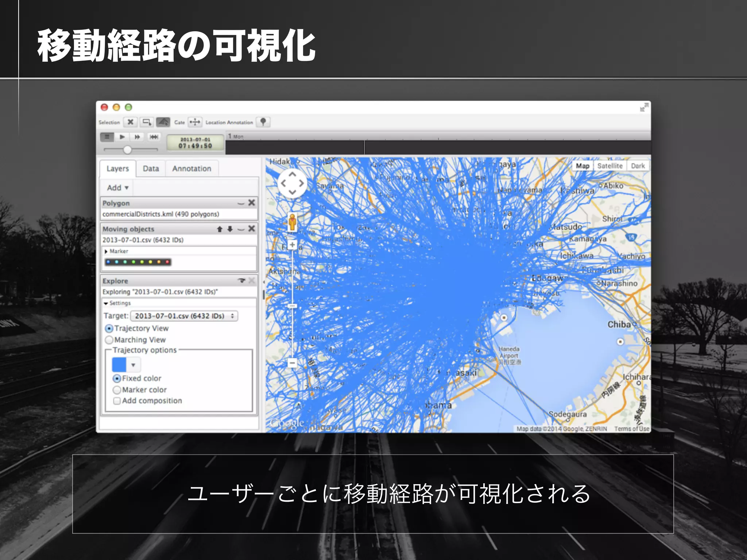Select the rectangle selection tool
The image size is (747, 560).
click(x=147, y=122)
